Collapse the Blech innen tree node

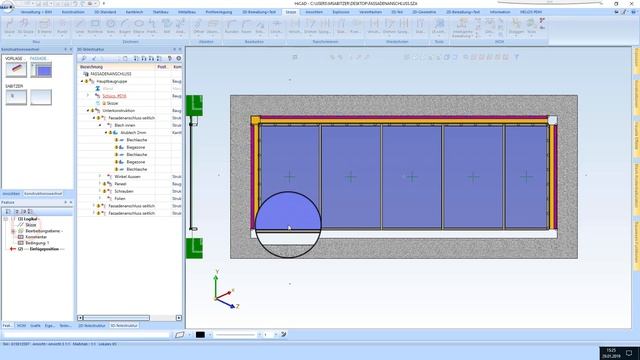click(x=100, y=125)
